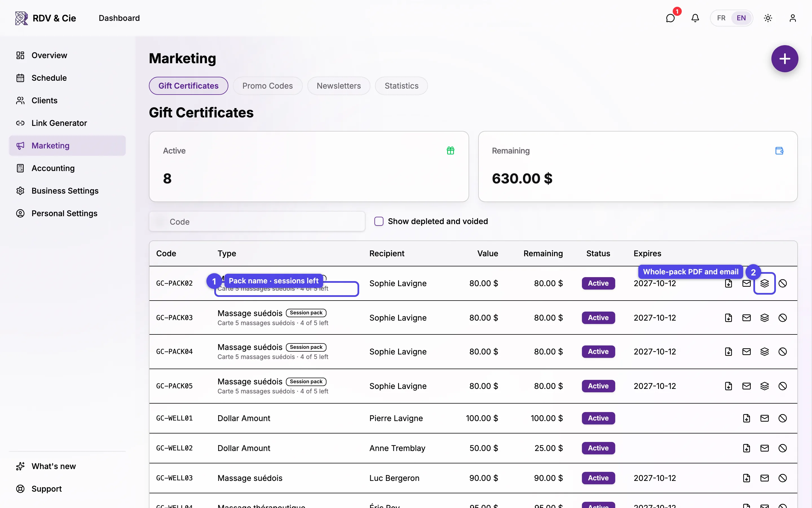
Task: Open Clients in sidebar
Action: [67, 100]
